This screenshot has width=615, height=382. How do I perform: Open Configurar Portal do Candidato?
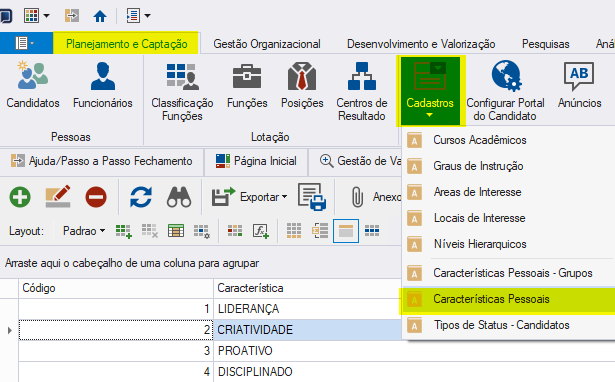pos(505,91)
